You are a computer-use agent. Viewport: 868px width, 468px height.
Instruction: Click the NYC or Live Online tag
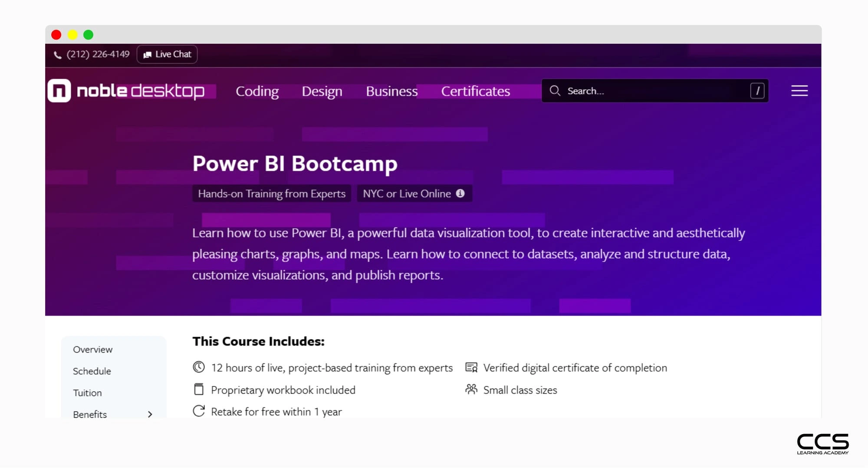click(x=414, y=194)
